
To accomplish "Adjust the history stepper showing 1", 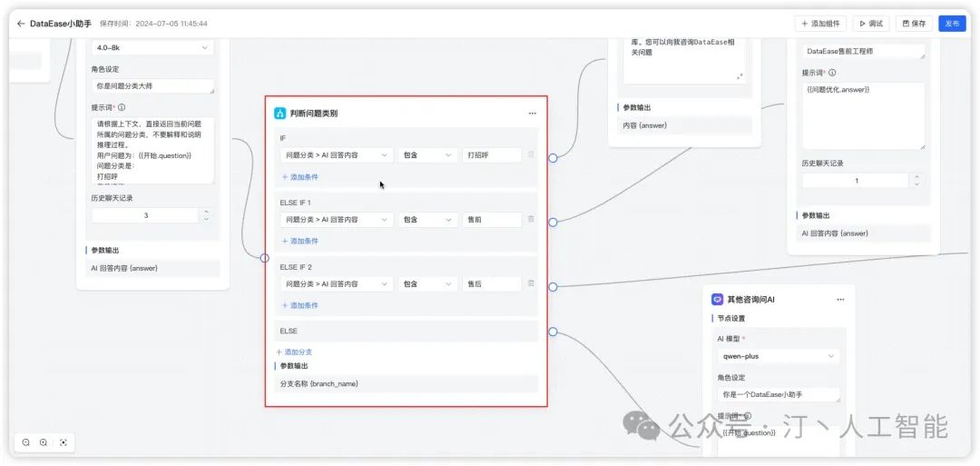I will tap(916, 181).
